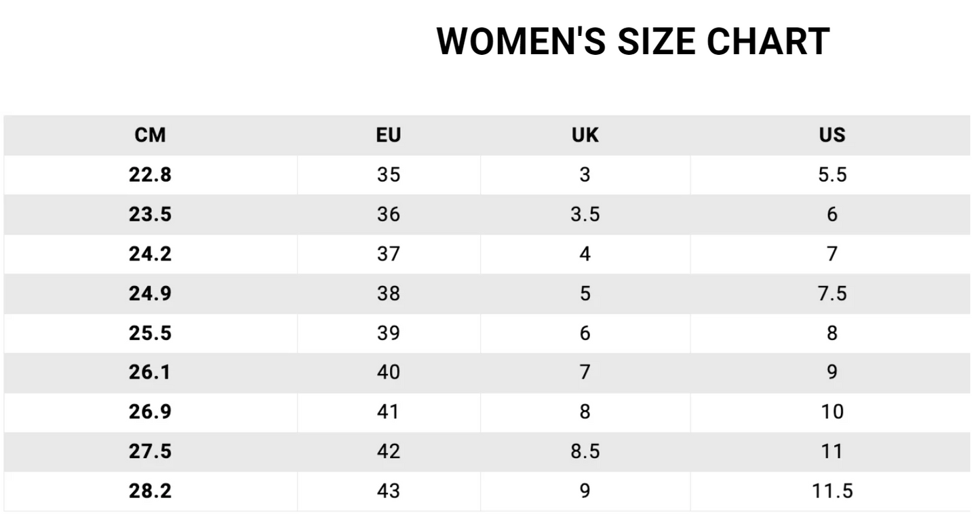
Task: Click EU size 36 cell
Action: [x=389, y=215]
